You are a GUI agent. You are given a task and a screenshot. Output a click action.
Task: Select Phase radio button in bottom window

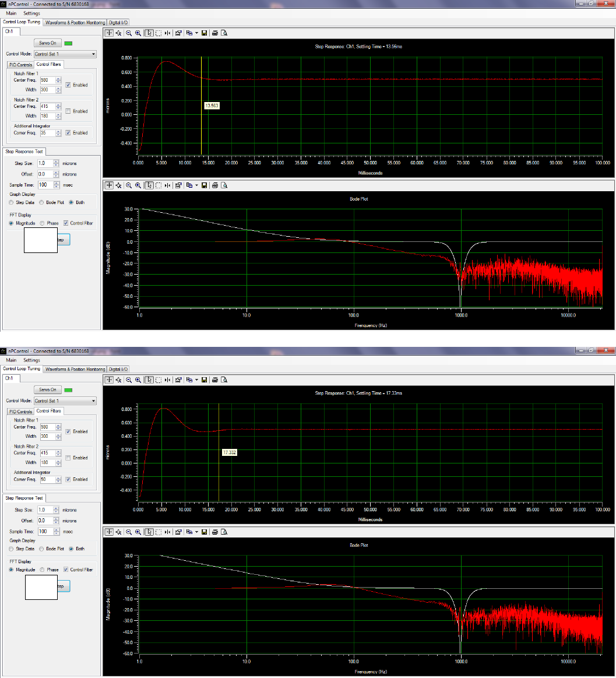point(43,570)
